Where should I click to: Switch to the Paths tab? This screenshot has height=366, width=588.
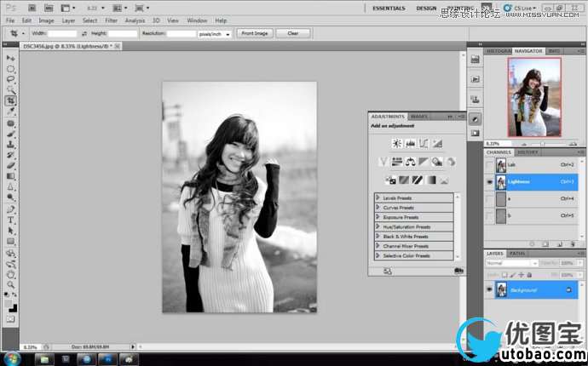point(517,254)
